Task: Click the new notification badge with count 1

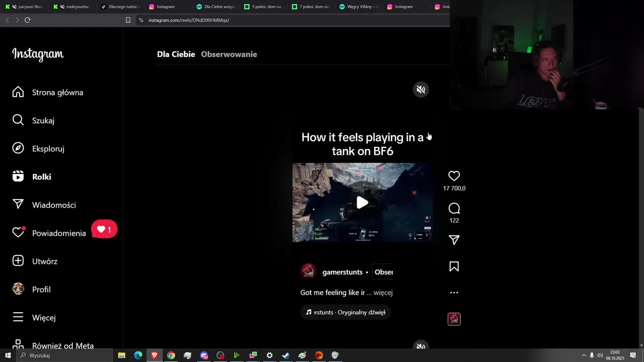Action: point(105,229)
